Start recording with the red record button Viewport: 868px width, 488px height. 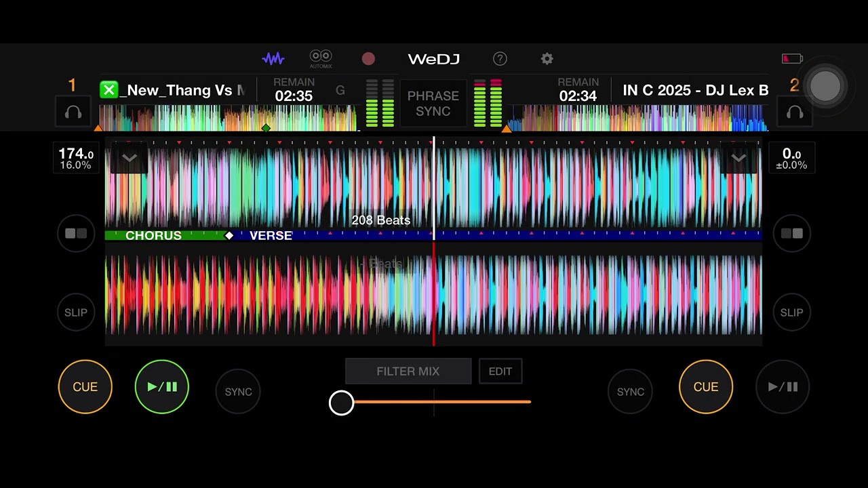point(368,59)
